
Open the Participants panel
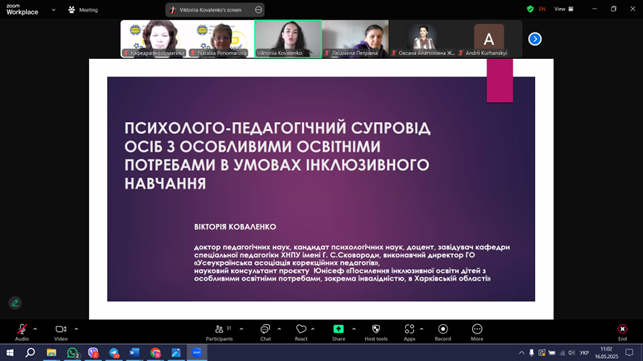219,332
